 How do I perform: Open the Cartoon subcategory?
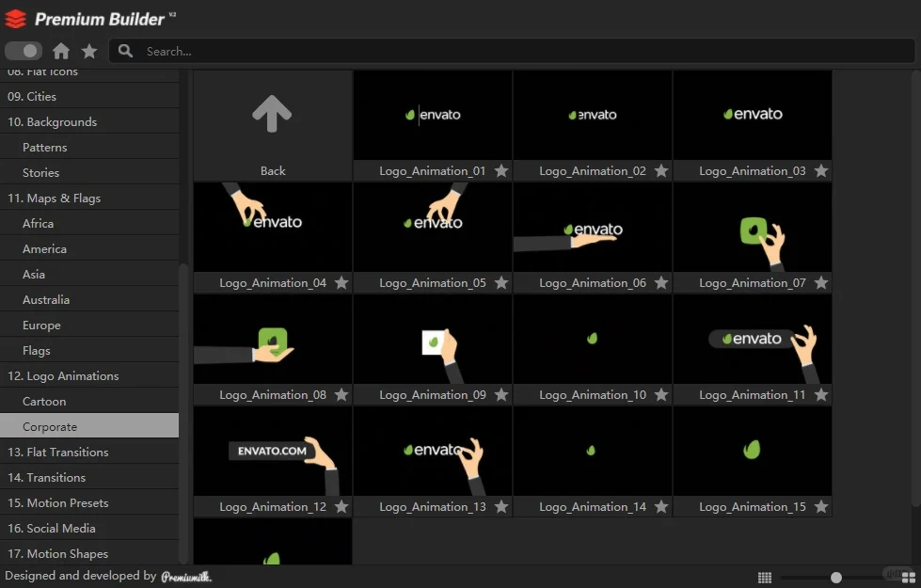[89, 401]
